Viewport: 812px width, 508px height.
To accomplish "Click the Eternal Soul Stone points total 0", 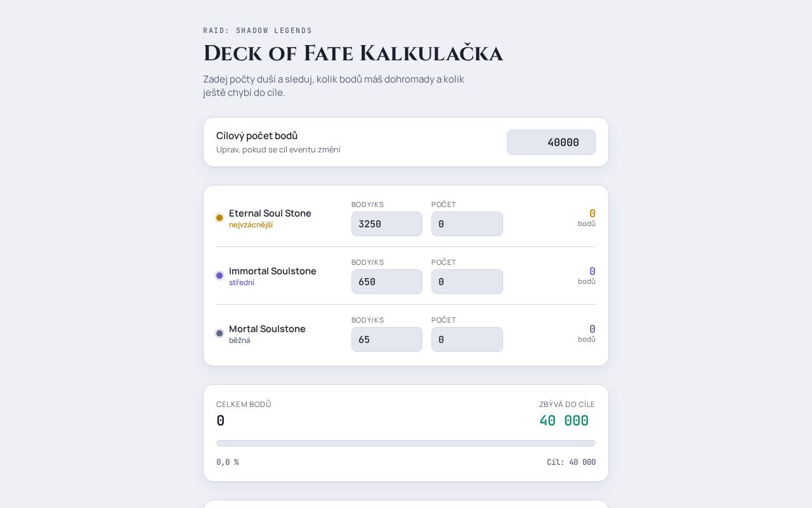I will pyautogui.click(x=593, y=213).
